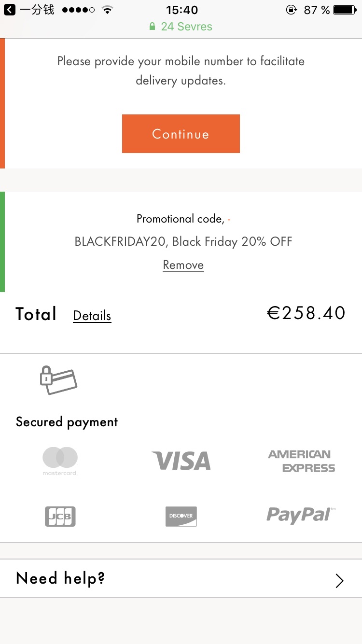The height and width of the screenshot is (644, 362).
Task: Tap the Mastercard logo
Action: tap(59, 461)
